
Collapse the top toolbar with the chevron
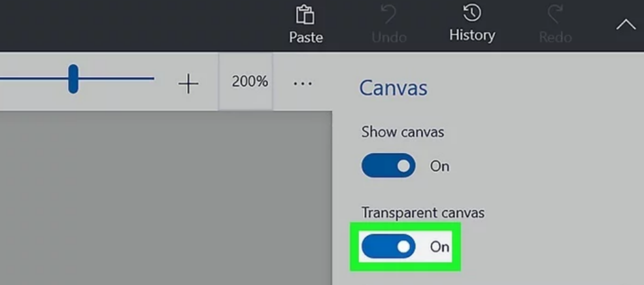626,25
